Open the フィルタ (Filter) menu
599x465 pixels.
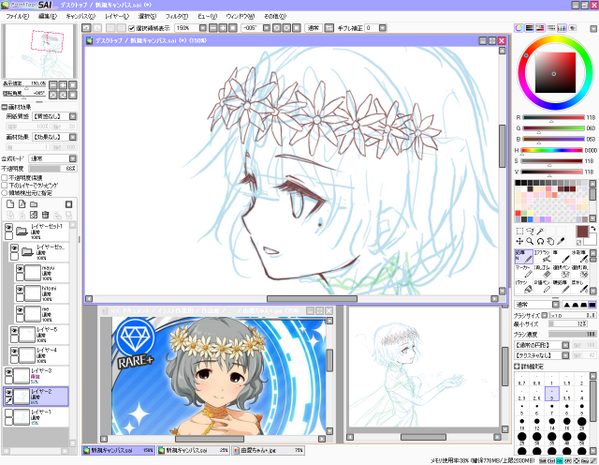[x=176, y=16]
